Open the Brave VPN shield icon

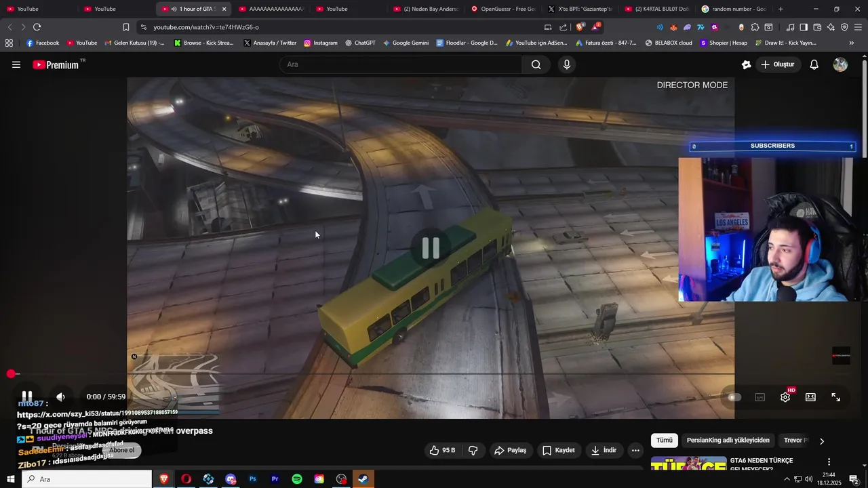coord(844,27)
